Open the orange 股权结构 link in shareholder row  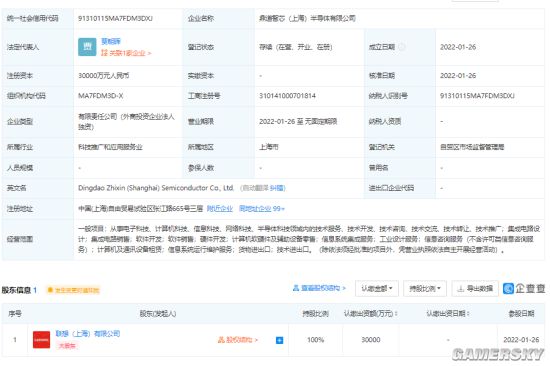238,340
